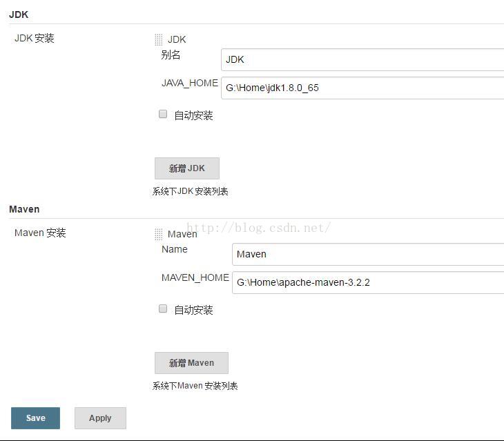
Task: Grab the drag handle next to JDK entry
Action: (159, 40)
